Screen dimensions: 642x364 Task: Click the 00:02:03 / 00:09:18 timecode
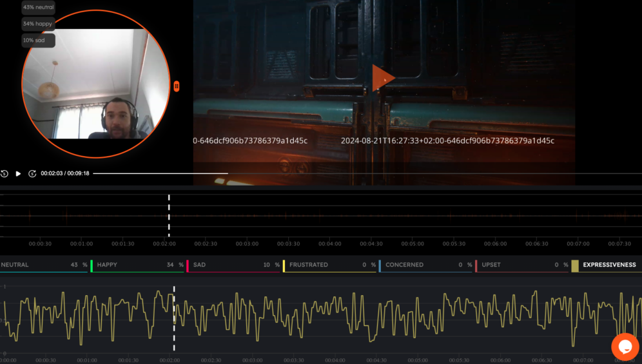[x=64, y=173]
